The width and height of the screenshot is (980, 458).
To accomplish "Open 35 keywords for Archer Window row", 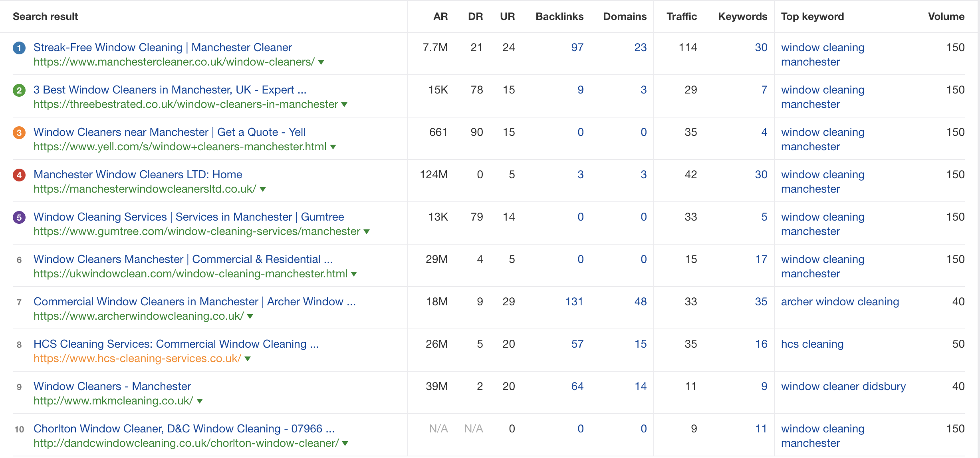I will tap(761, 301).
